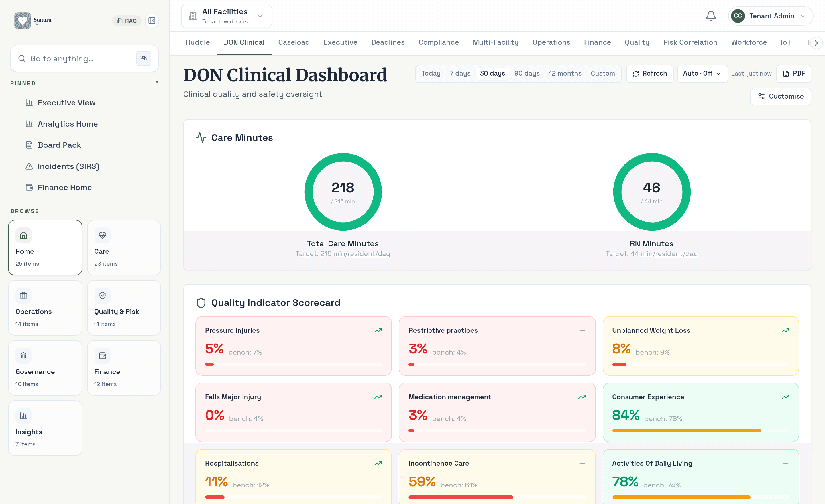Click the Incontinence Care progress bar
The image size is (825, 504).
point(497,497)
